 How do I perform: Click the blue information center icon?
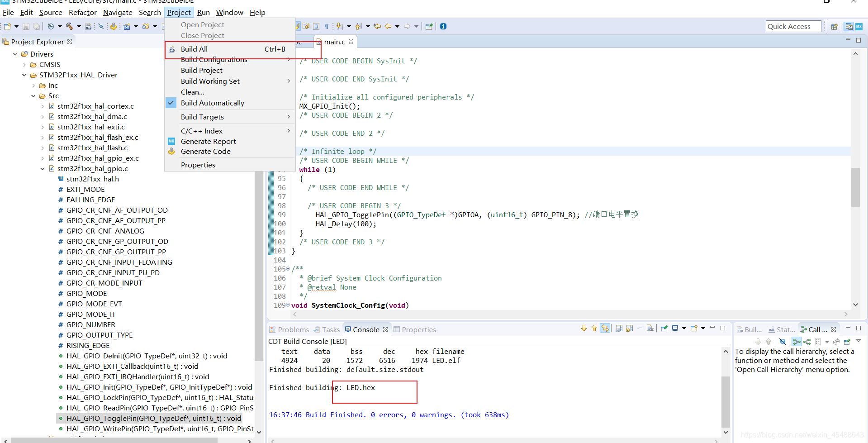click(x=443, y=26)
